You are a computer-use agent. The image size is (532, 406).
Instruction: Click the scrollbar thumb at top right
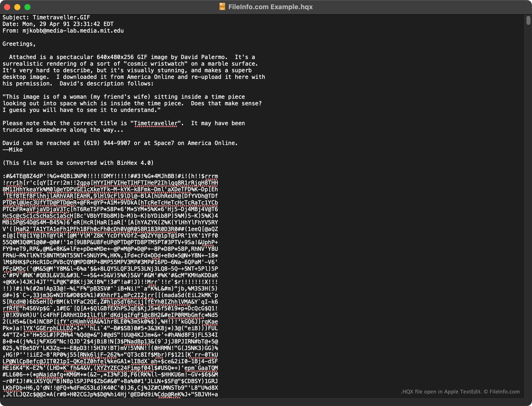(529, 20)
